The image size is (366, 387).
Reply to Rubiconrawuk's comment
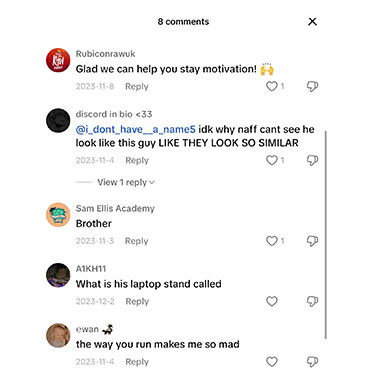point(137,86)
